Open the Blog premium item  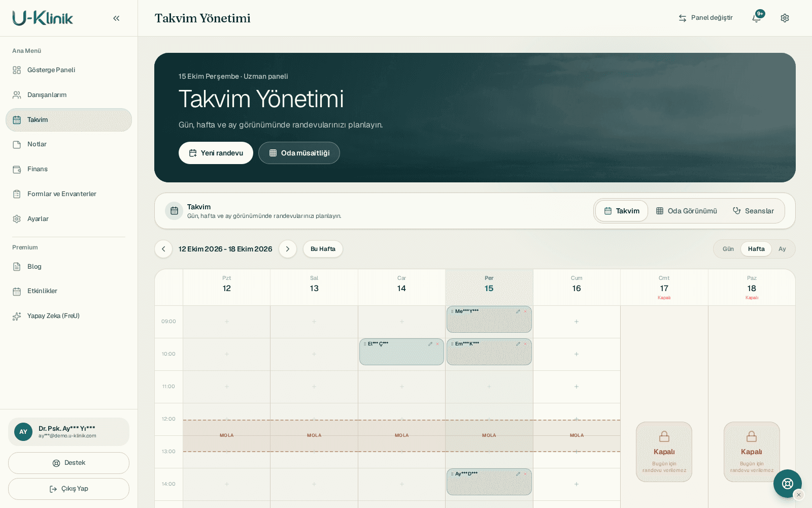point(69,267)
